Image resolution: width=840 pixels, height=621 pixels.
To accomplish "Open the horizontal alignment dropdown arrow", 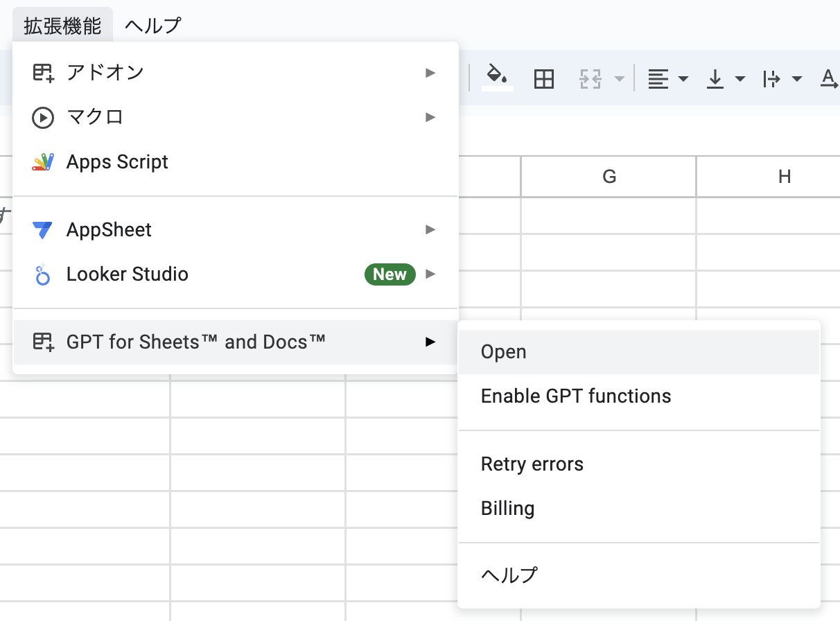I will pyautogui.click(x=684, y=78).
